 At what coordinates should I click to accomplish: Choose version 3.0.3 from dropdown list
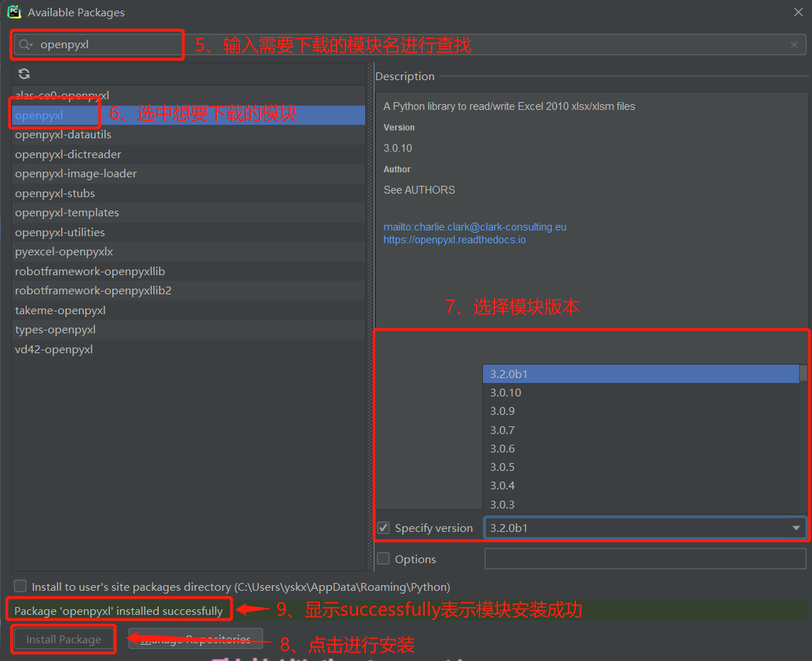coord(640,504)
